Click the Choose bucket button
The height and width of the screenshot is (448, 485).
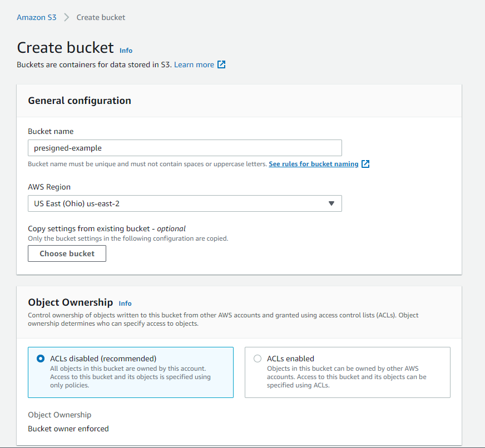pos(67,253)
